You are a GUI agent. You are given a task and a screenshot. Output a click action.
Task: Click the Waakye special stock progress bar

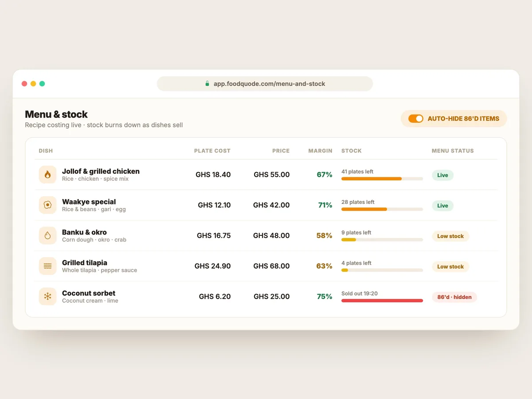[382, 209]
